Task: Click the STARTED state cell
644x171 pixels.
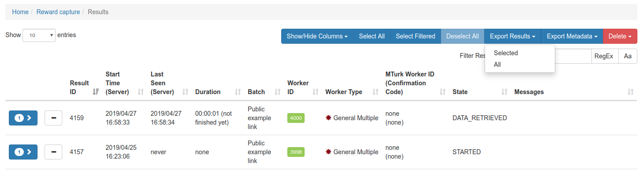Action: (467, 152)
